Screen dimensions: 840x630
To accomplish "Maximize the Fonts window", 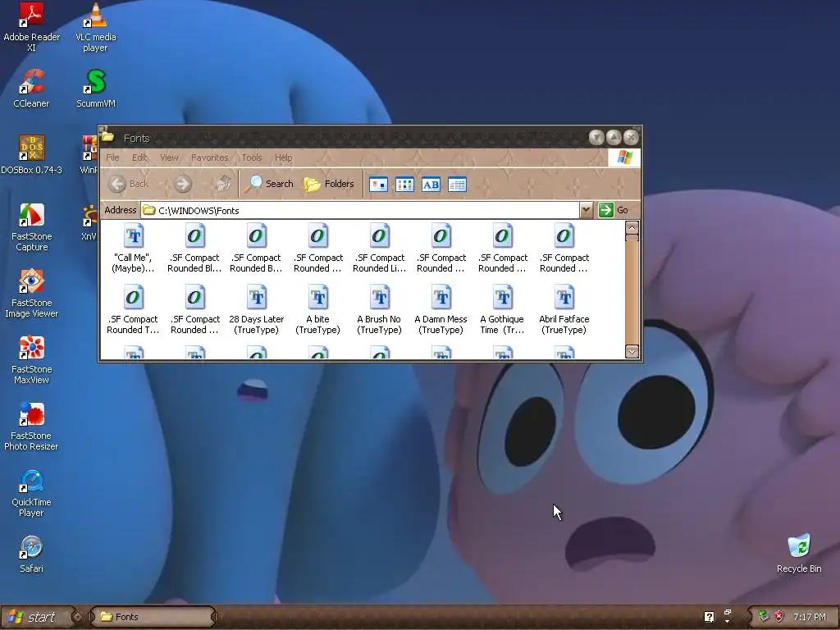I will [614, 138].
